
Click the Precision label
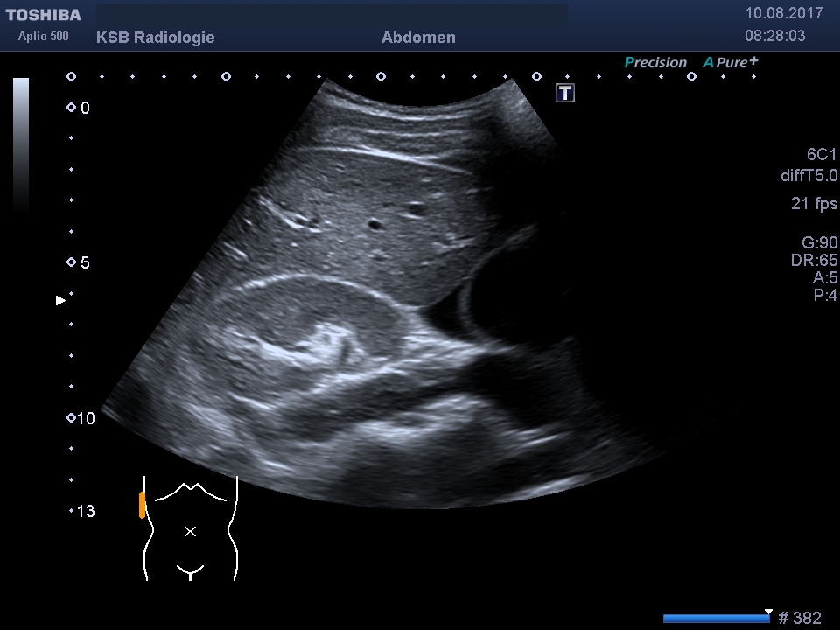coord(655,63)
